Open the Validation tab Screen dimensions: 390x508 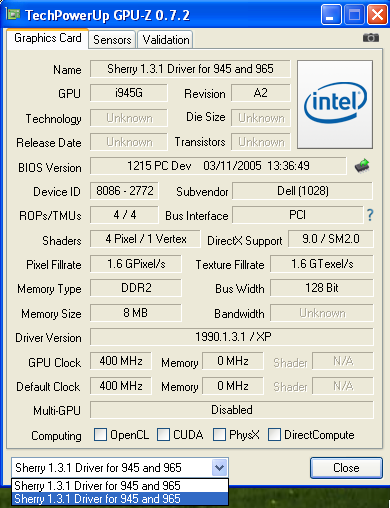click(166, 40)
